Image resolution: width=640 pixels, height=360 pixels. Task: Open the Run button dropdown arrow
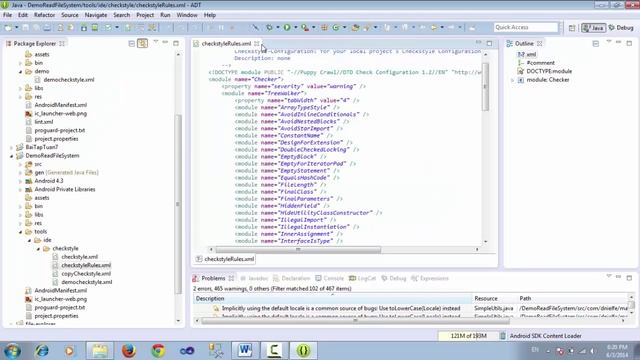pyautogui.click(x=296, y=27)
